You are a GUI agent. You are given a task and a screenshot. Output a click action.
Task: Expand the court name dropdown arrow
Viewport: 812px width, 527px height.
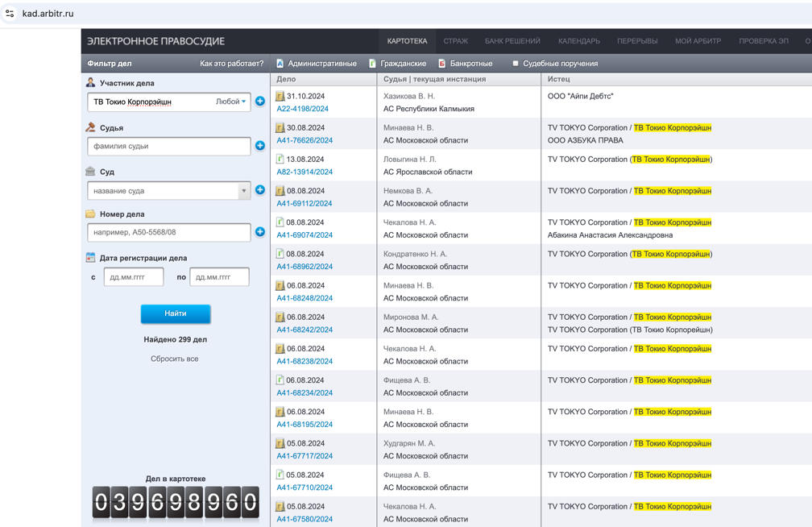(x=244, y=191)
